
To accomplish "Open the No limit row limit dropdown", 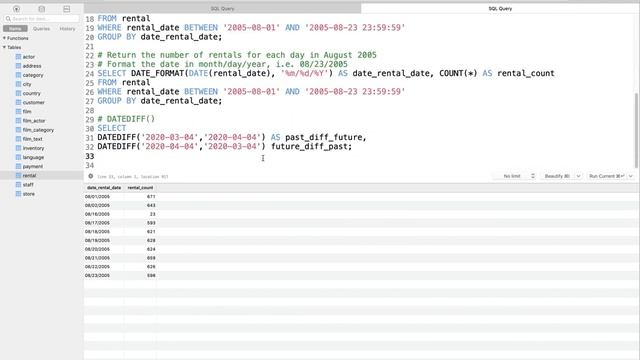I will pyautogui.click(x=514, y=176).
